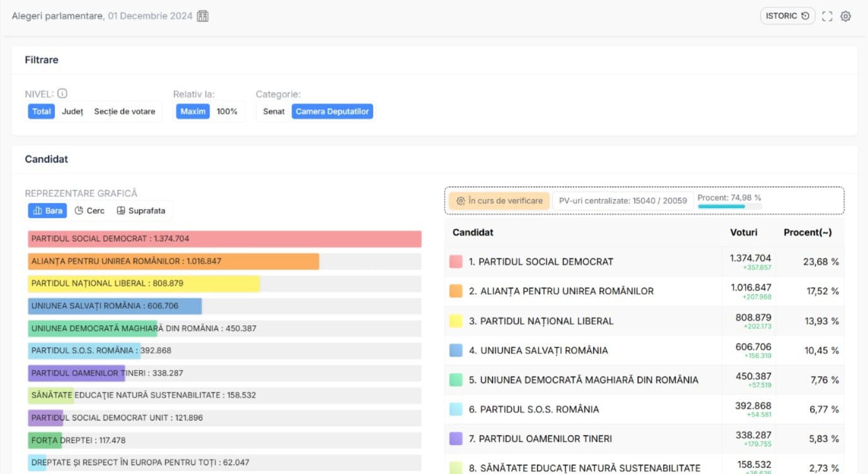
Task: Select table row 5. Uniunea Democrată Maghiară din România
Action: click(x=644, y=380)
